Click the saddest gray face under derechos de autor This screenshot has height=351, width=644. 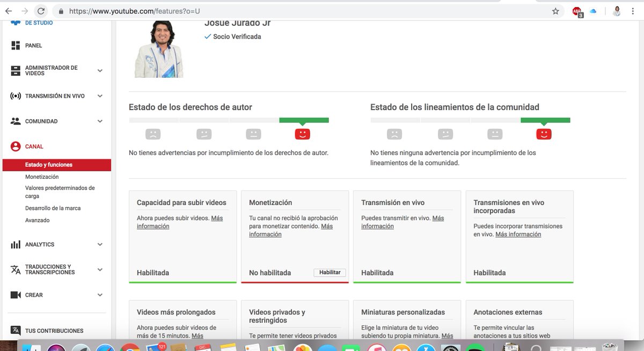pos(153,134)
